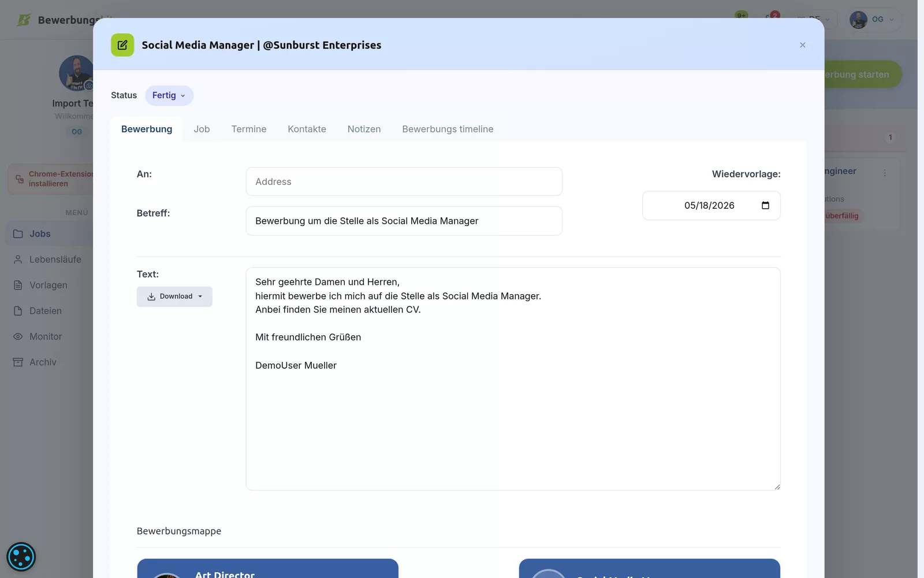Click into the Betreff subject field
This screenshot has width=924, height=578.
[404, 221]
